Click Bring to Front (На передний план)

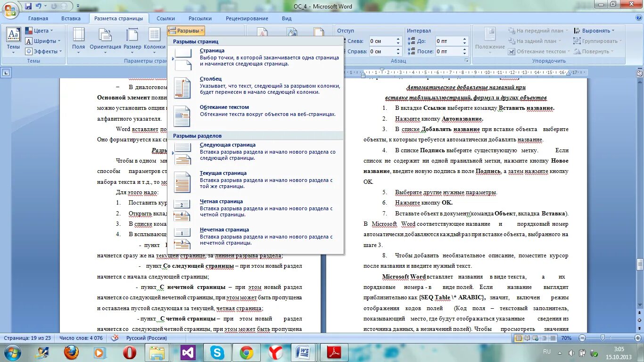pyautogui.click(x=539, y=31)
